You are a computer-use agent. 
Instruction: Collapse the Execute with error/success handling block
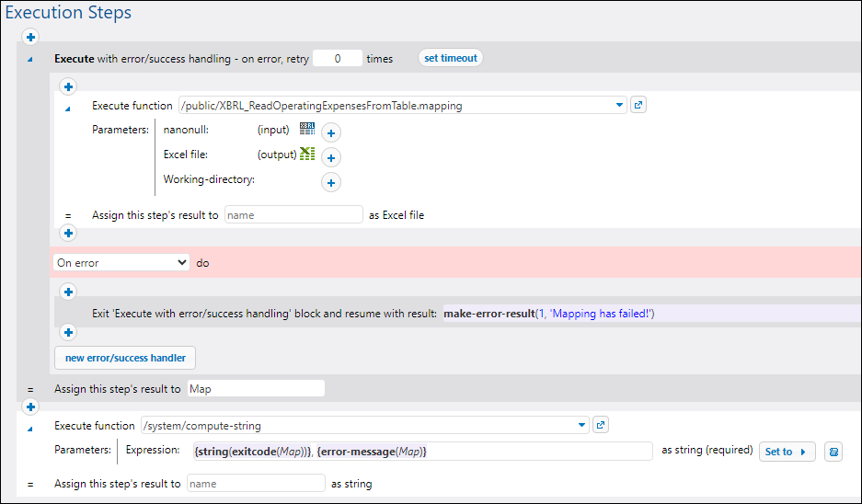[30, 59]
